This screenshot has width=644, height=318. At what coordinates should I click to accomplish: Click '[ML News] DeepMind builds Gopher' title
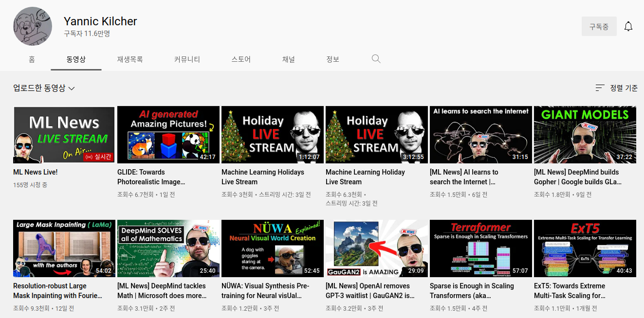pos(578,177)
